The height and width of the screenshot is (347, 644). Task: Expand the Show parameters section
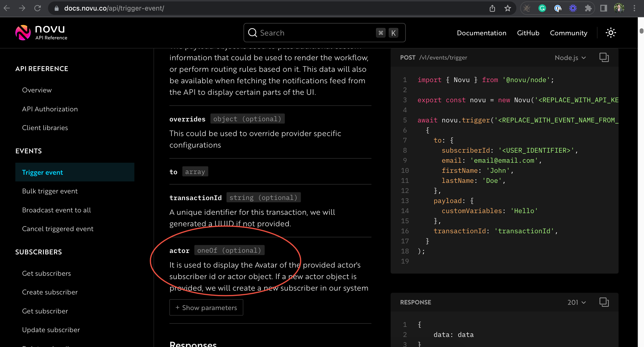click(206, 307)
